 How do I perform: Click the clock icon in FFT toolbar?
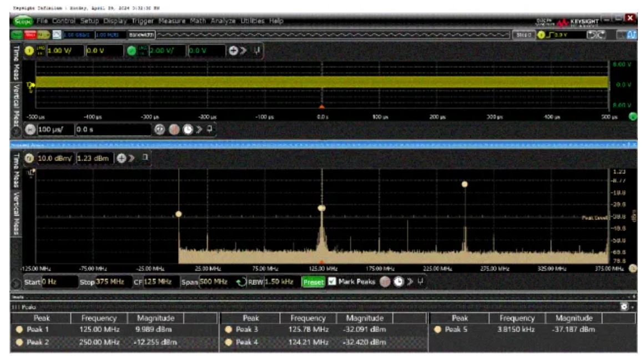399,282
